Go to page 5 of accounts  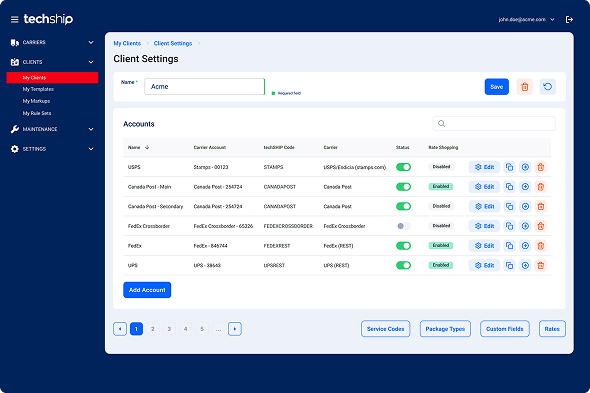coord(202,329)
